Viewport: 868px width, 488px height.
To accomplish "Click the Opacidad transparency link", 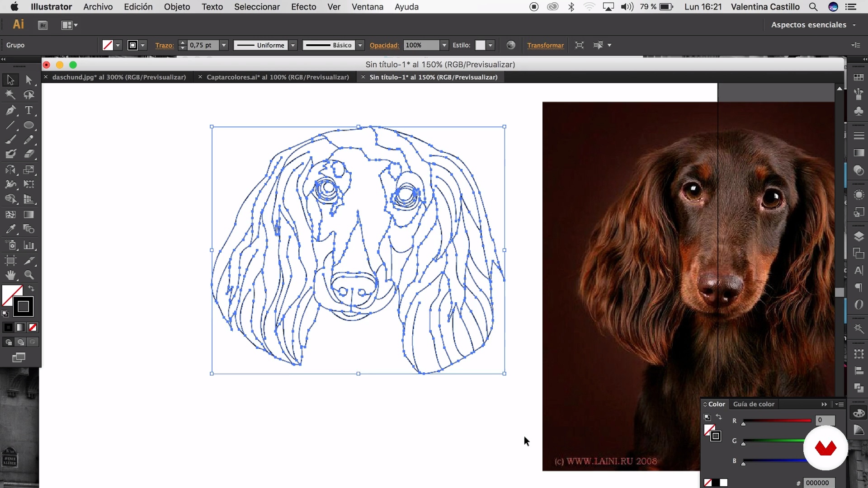I will pos(384,45).
